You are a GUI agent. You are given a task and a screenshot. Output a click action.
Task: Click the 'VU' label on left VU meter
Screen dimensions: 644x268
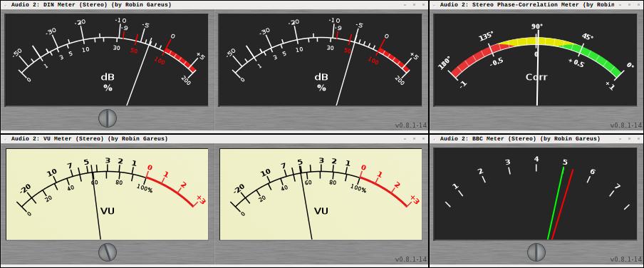coord(108,211)
